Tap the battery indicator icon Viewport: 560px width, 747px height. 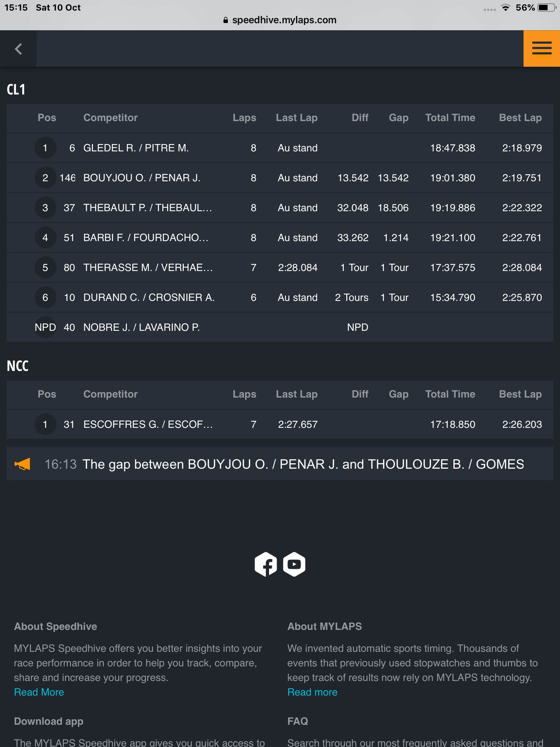[x=546, y=8]
